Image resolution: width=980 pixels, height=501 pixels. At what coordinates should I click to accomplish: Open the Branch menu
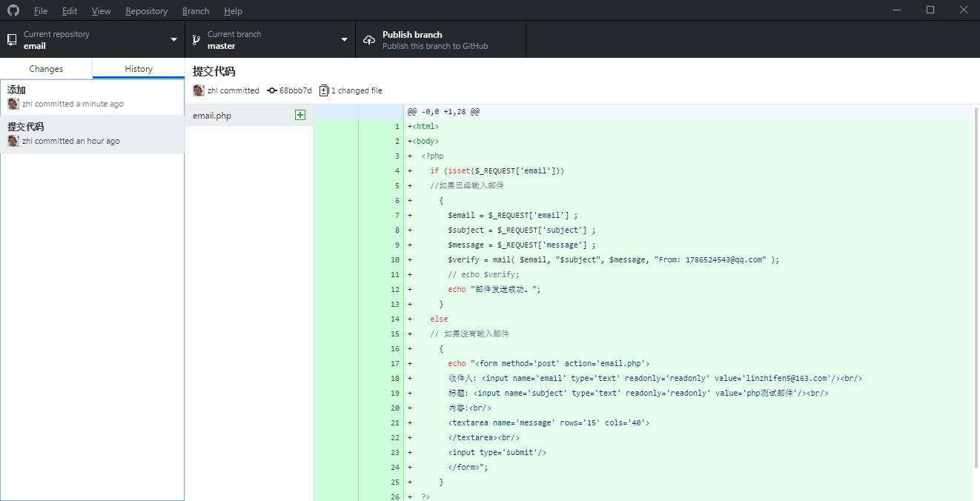point(196,11)
